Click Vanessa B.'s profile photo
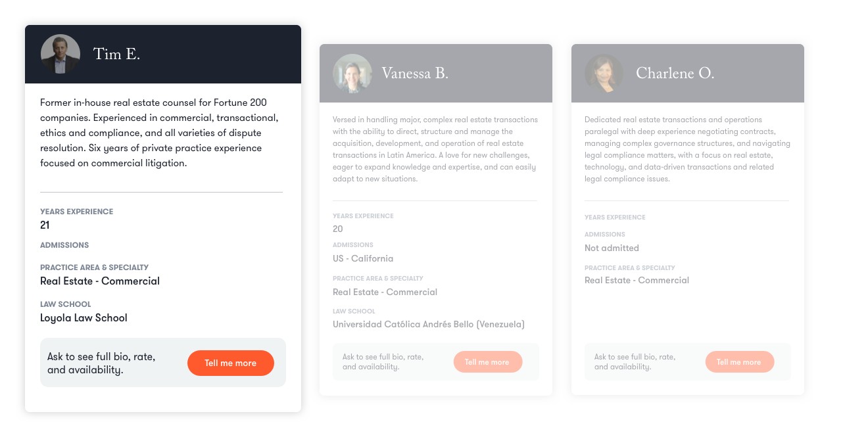868x439 pixels. point(352,74)
